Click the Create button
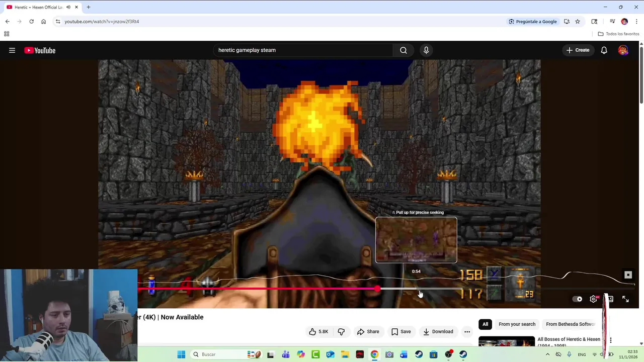 click(x=578, y=50)
